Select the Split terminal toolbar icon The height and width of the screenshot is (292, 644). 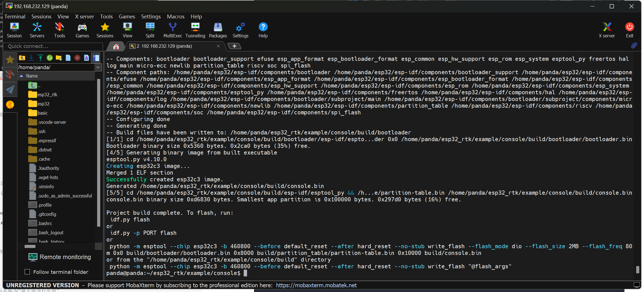pos(150,30)
